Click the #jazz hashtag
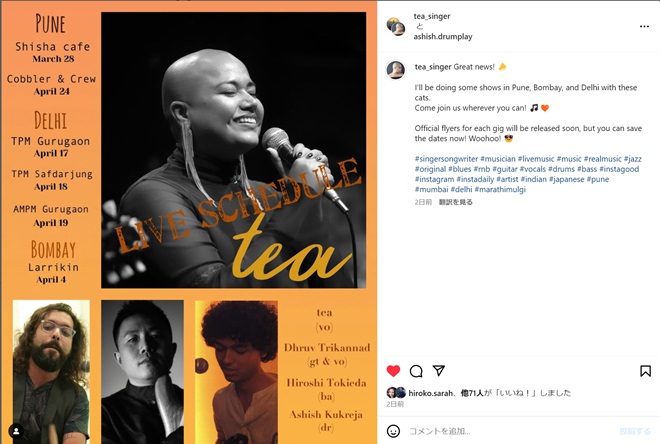This screenshot has height=444, width=660. (x=633, y=159)
